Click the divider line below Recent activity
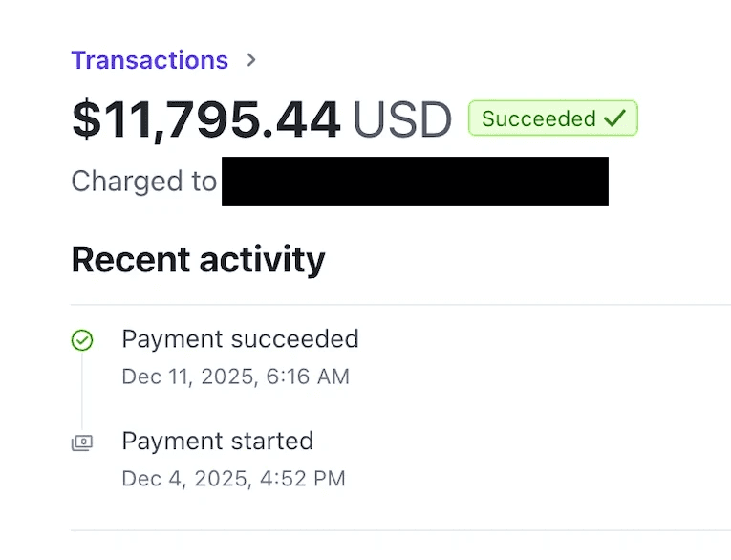The width and height of the screenshot is (731, 560). (x=401, y=305)
